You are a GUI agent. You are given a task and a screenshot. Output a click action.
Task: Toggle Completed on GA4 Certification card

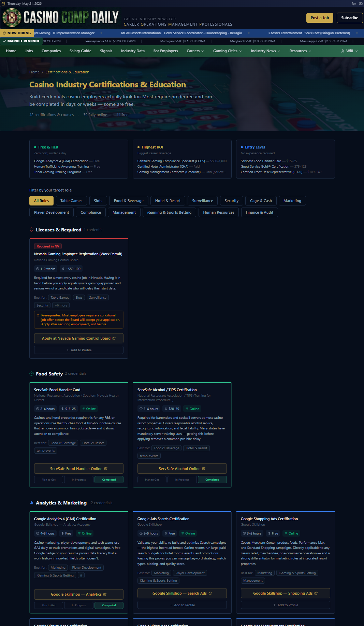click(109, 605)
